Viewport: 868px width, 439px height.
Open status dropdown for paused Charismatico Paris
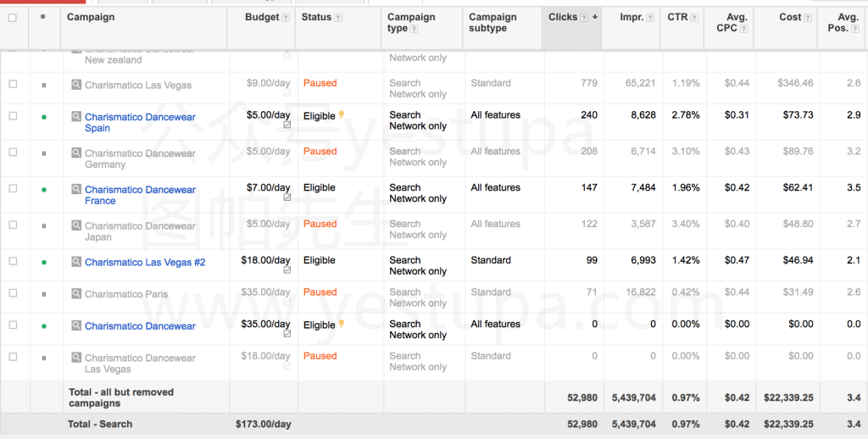click(x=44, y=295)
